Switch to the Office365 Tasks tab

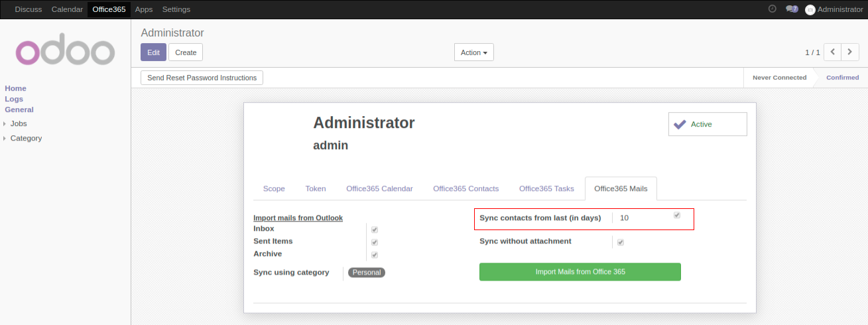click(546, 188)
